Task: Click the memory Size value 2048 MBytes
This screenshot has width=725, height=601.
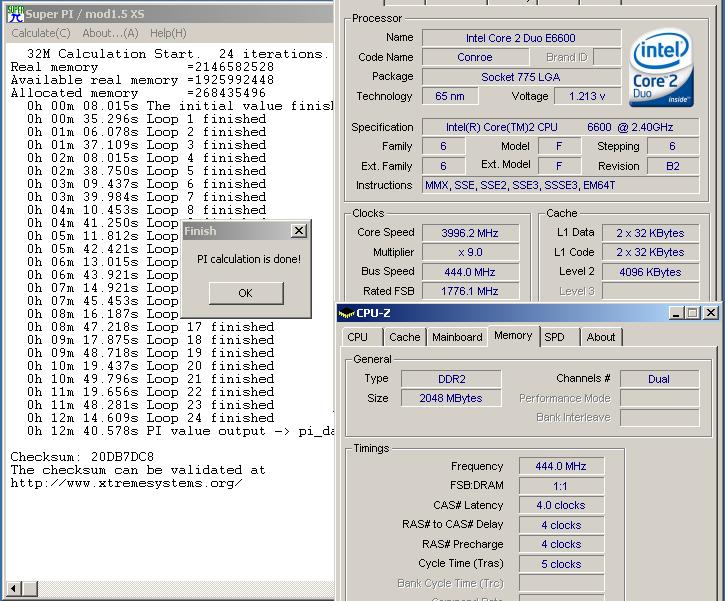Action: [x=451, y=398]
